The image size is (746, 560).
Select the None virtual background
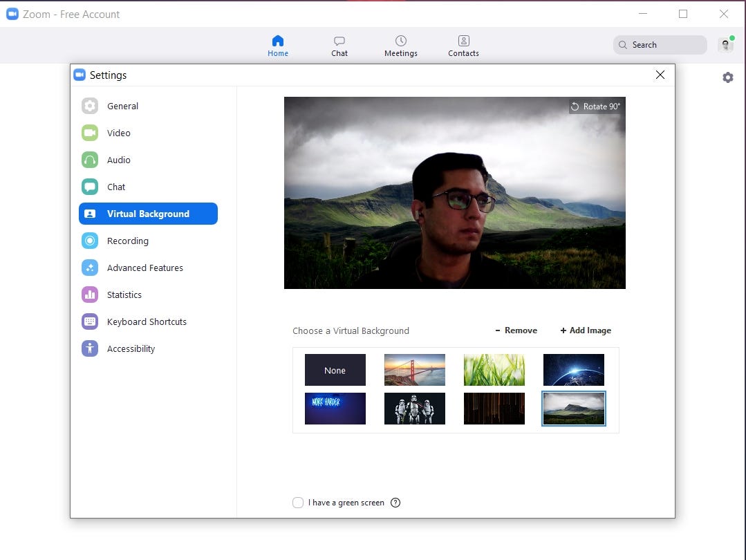click(335, 370)
